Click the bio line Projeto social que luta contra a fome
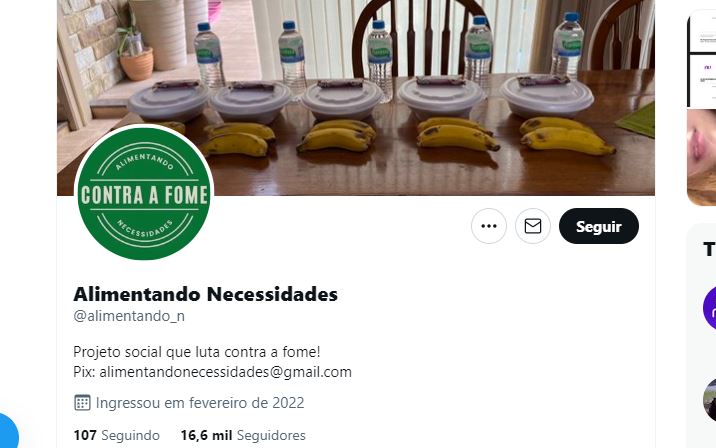This screenshot has height=448, width=716. 197,352
